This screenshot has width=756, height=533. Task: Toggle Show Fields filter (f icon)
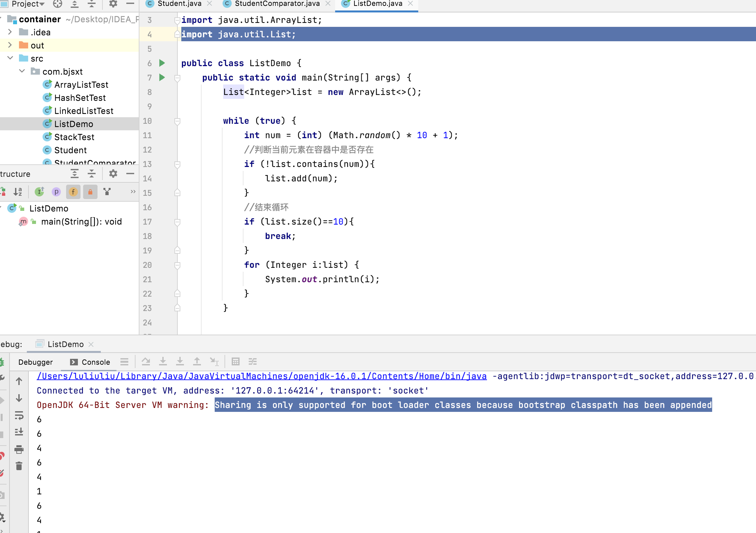tap(73, 192)
